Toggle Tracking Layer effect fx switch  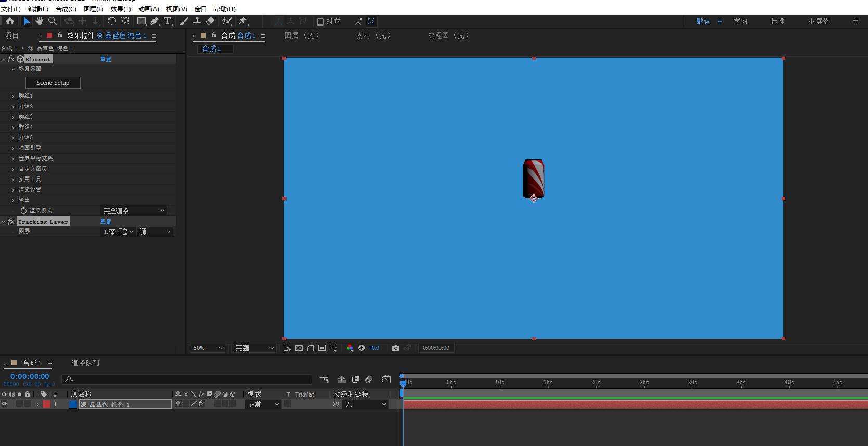[x=11, y=221]
